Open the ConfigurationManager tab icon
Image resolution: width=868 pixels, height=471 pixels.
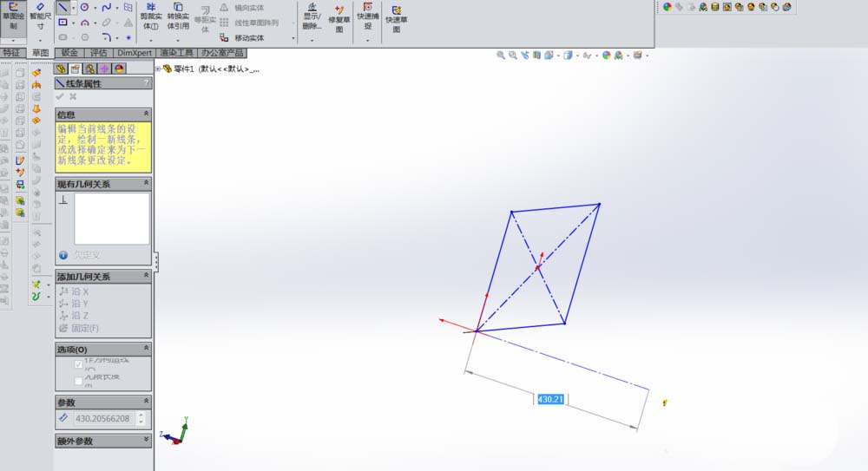[x=89, y=69]
